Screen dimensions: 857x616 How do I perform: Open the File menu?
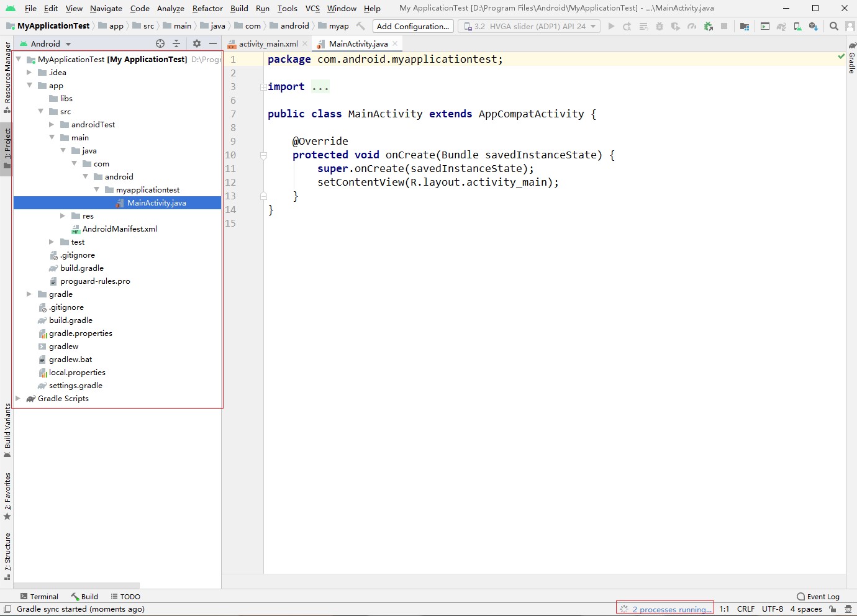pos(30,8)
